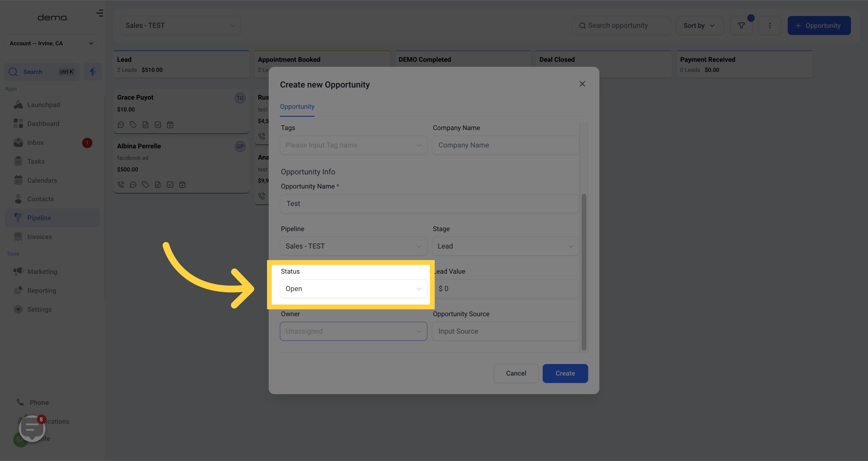This screenshot has width=868, height=461.
Task: Click the filter funnel icon
Action: click(741, 25)
